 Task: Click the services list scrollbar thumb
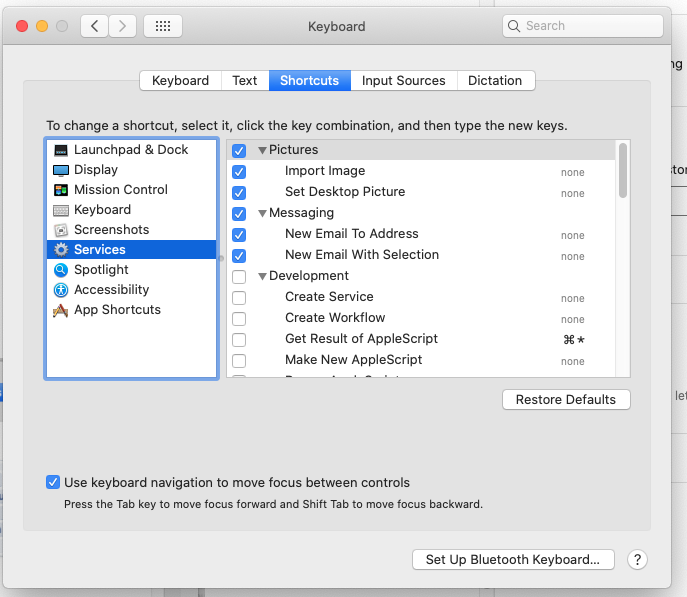coord(623,171)
